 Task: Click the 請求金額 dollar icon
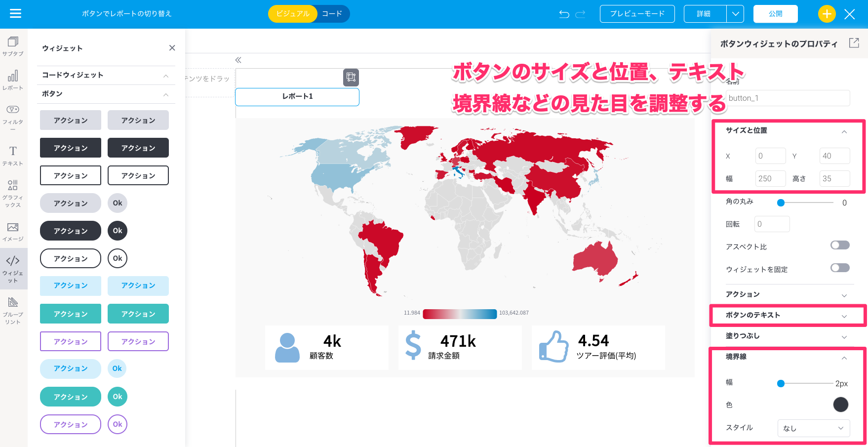413,345
